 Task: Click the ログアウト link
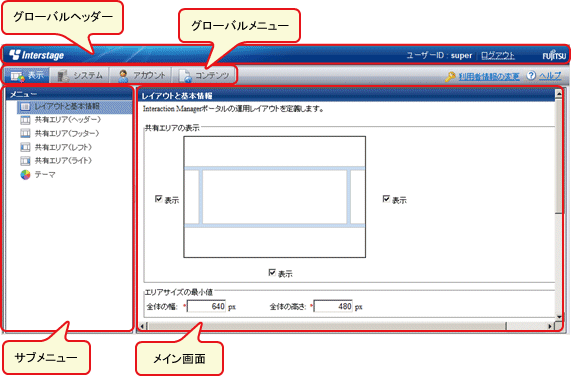497,55
